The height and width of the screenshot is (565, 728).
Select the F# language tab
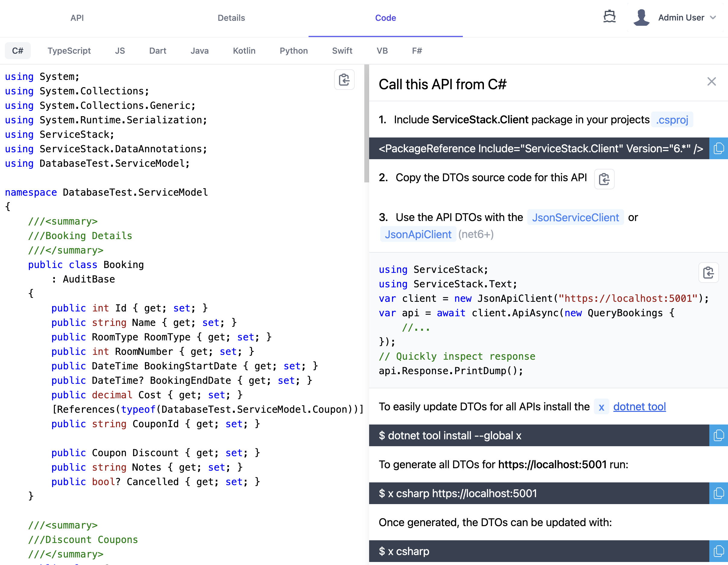pyautogui.click(x=417, y=51)
